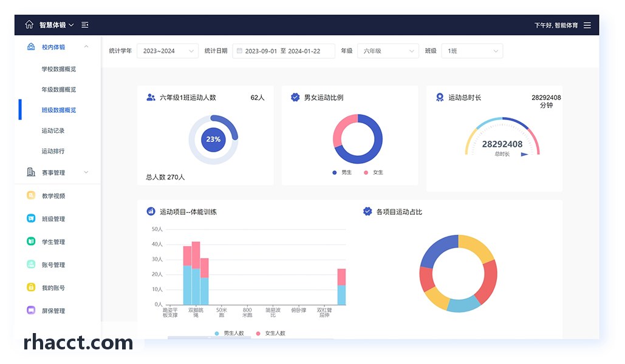This screenshot has height=364, width=625.
Task: Click the 屏保管理 sidebar icon
Action: [x=31, y=310]
